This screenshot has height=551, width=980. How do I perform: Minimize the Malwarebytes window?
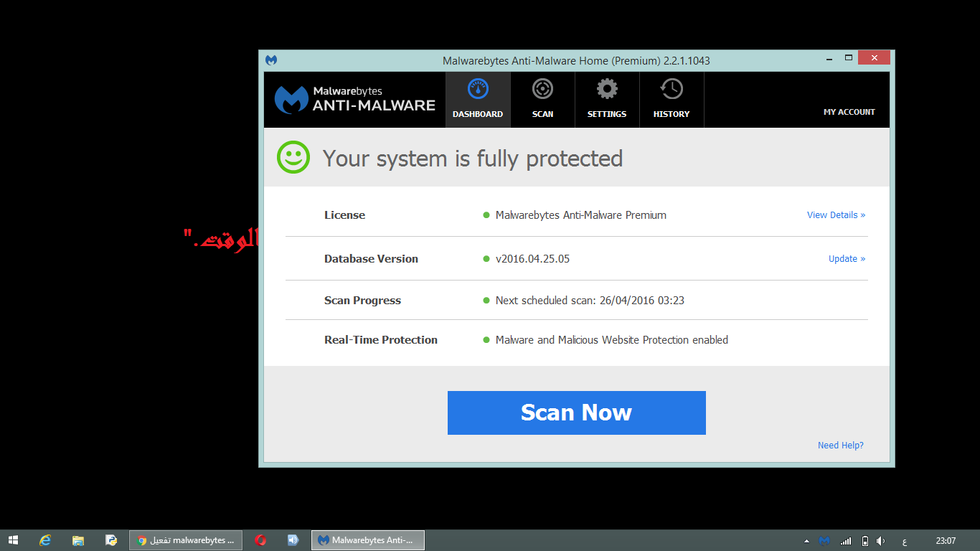[x=829, y=57]
